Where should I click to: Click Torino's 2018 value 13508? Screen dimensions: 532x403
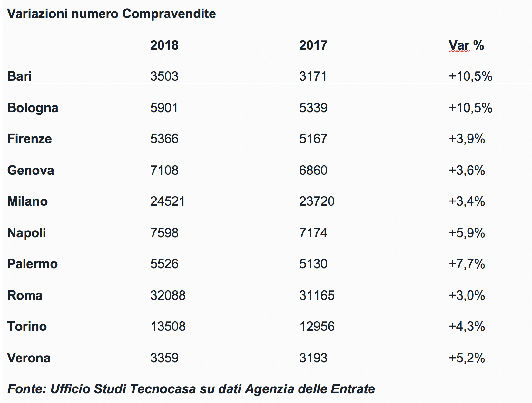[x=168, y=327]
